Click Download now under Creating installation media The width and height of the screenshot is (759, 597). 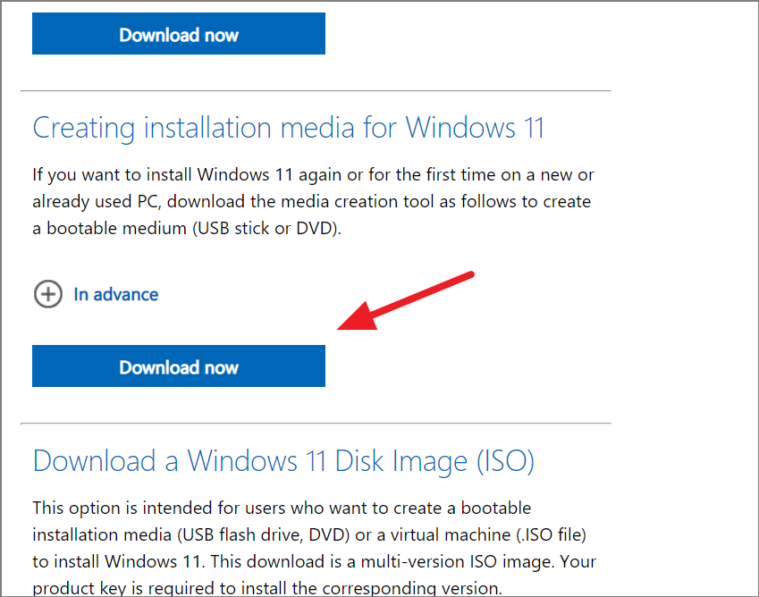click(x=179, y=366)
